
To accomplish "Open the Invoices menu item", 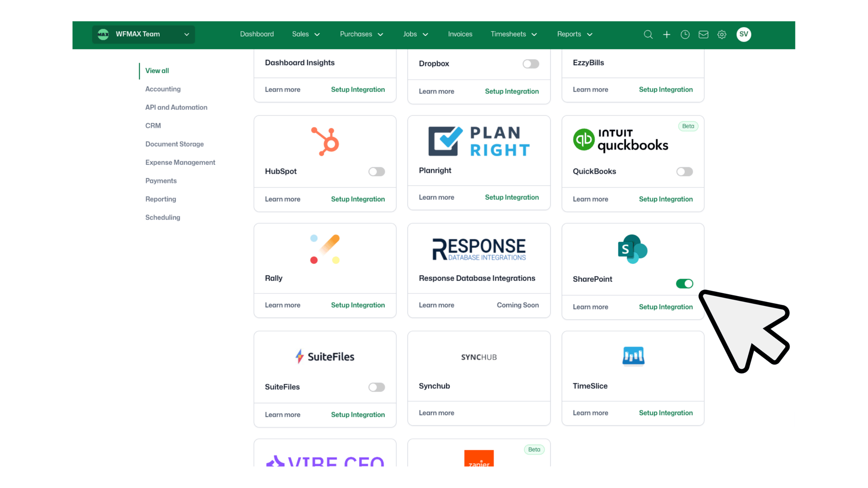I will point(460,34).
